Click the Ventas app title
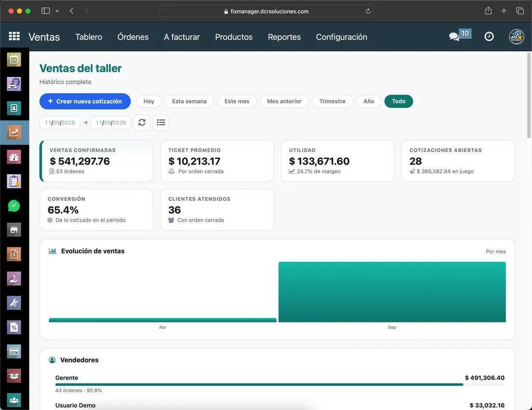Viewport: 532px width, 410px height. coord(44,37)
